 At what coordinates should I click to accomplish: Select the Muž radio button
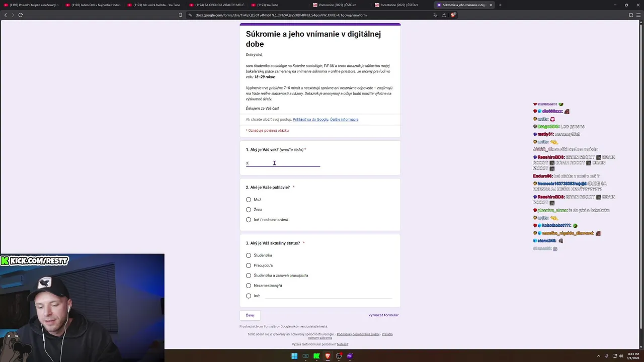[249, 200]
